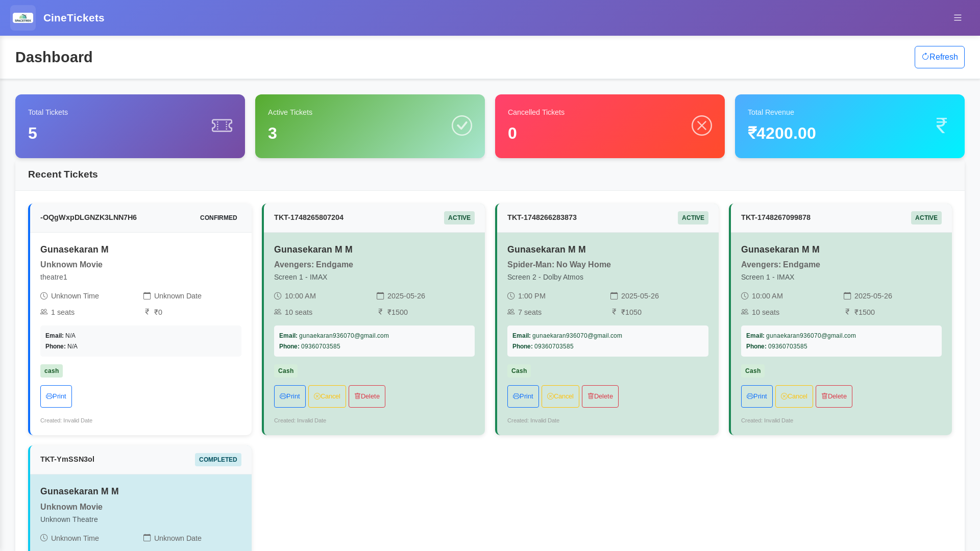Screen dimensions: 980x551
Task: Click the ACTIVE badge on TKT-1748266283873
Action: point(693,218)
